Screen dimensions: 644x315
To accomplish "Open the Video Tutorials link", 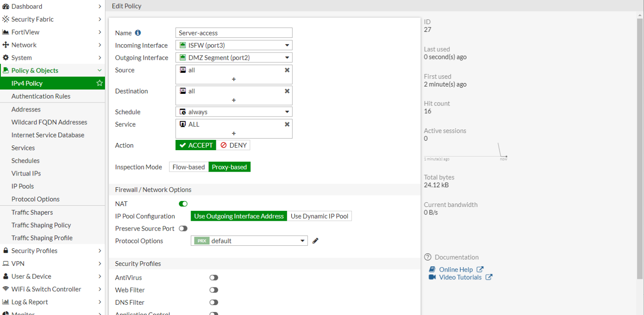I will (x=460, y=277).
